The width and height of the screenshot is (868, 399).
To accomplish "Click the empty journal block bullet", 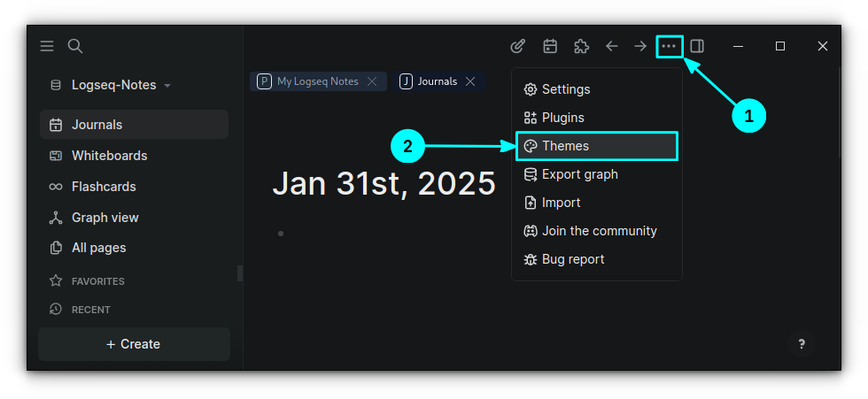I will 281,234.
